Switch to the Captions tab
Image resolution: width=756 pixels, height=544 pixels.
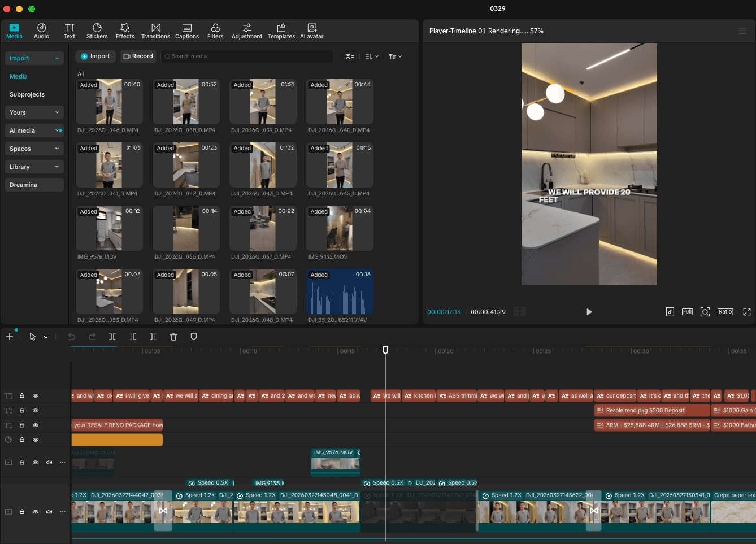coord(187,31)
